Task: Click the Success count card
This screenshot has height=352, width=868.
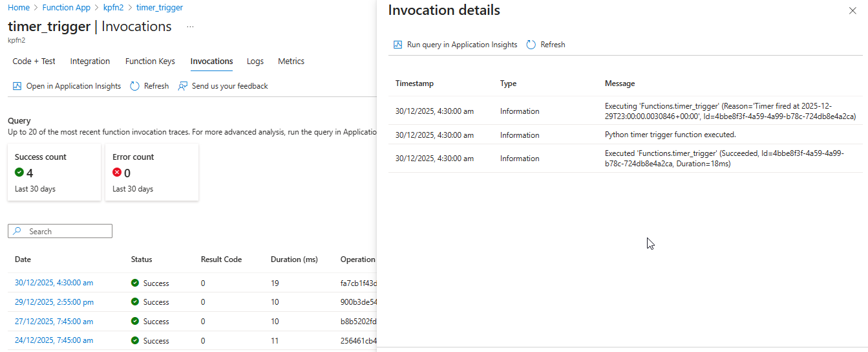Action: pyautogui.click(x=54, y=172)
